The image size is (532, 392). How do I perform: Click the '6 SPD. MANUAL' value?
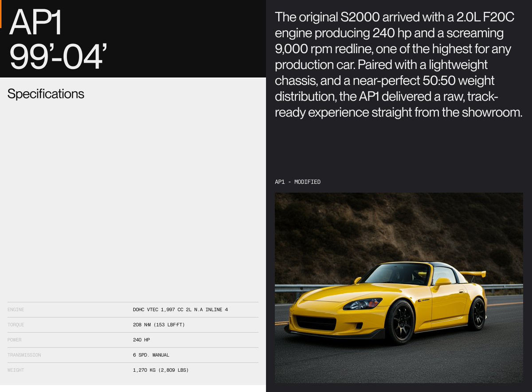point(151,355)
